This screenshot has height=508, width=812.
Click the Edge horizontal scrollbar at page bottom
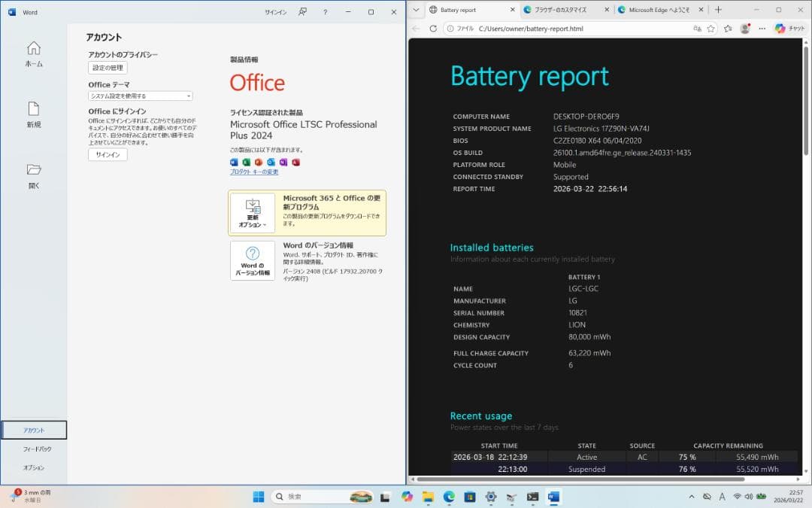(x=580, y=479)
